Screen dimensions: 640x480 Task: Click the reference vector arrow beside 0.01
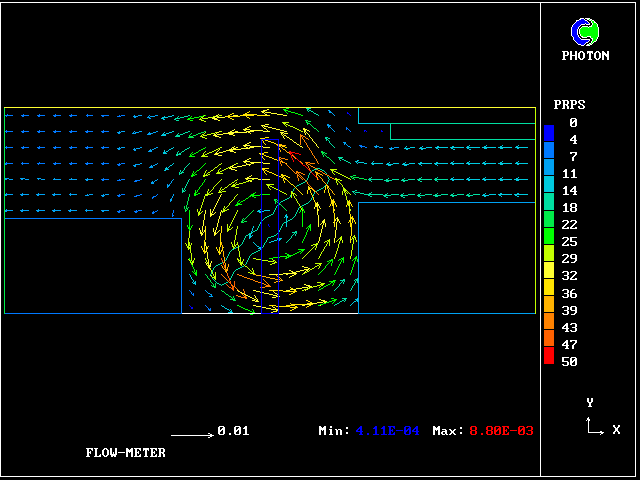[192, 435]
